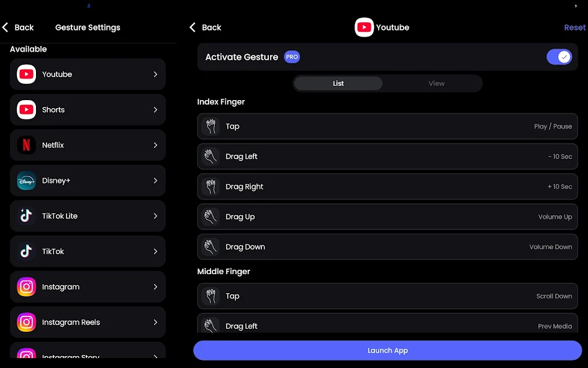
Task: Open the Drag Left -10 Sec gesture row
Action: (387, 157)
